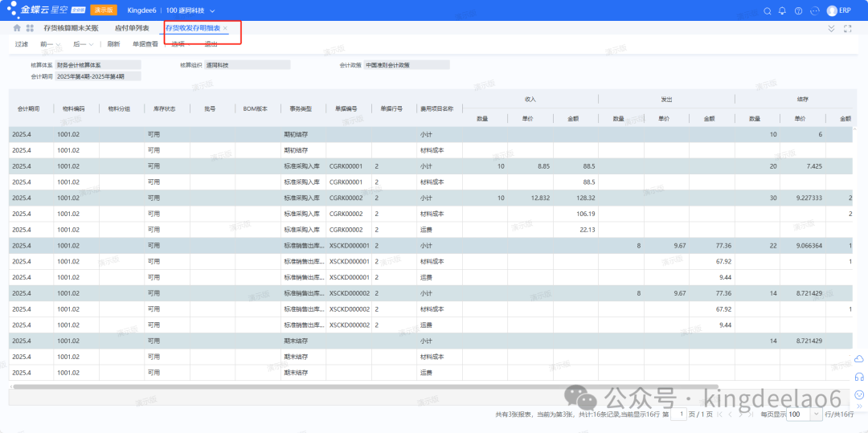Expand the double-chevron tab list arrow
The height and width of the screenshot is (433, 868).
tap(831, 28)
